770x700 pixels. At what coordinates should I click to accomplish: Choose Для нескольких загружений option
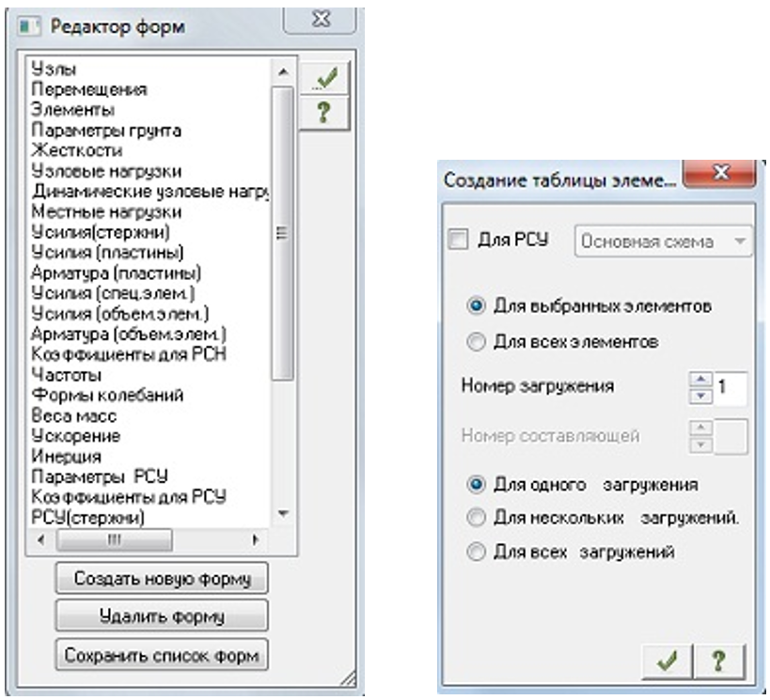point(476,518)
